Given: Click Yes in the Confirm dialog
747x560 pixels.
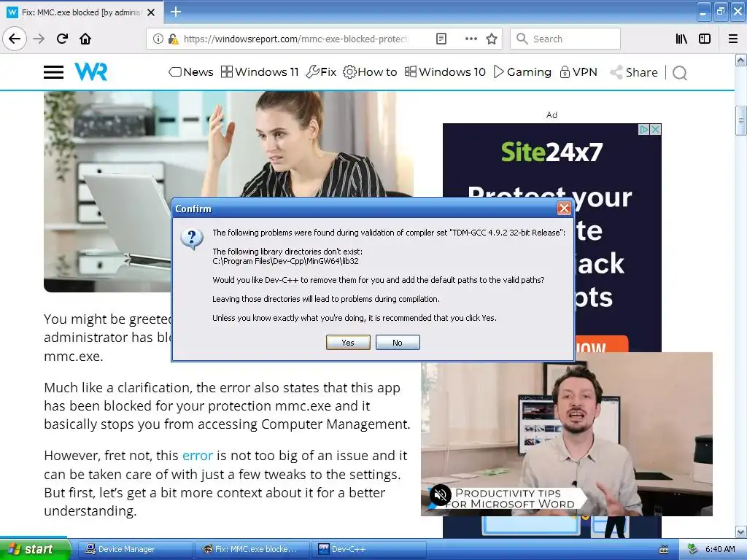Looking at the screenshot, I should coord(348,343).
